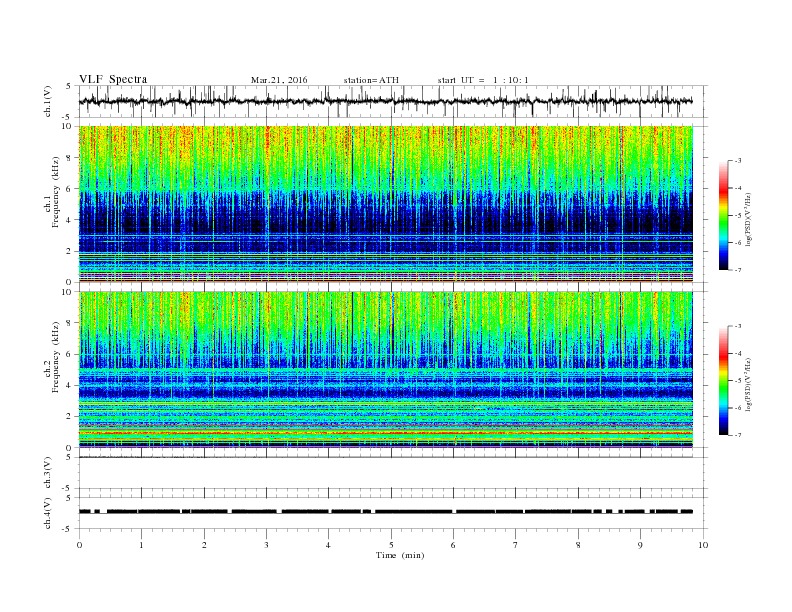Click inside the ch.1 voltage waveform panel

(392, 101)
